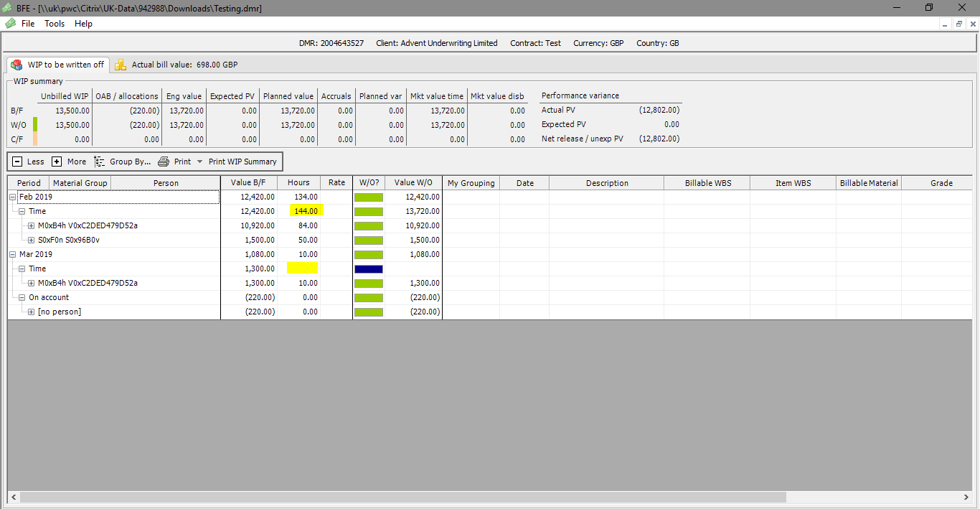This screenshot has height=509, width=980.
Task: Collapse the On account node
Action: (22, 297)
